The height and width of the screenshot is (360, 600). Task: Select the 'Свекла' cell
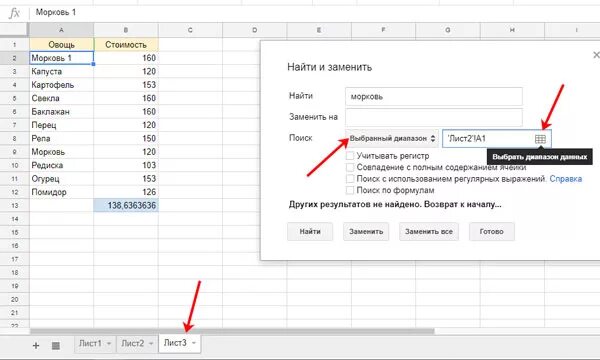(62, 98)
